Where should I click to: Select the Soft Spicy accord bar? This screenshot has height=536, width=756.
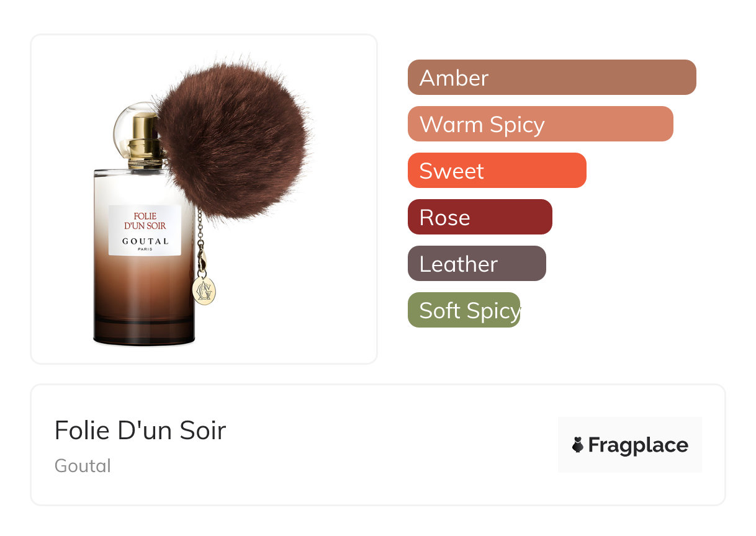(464, 310)
